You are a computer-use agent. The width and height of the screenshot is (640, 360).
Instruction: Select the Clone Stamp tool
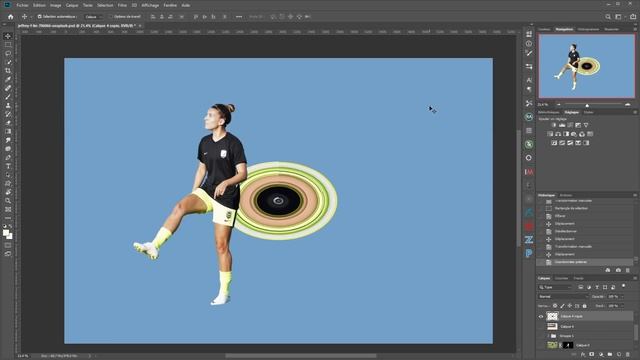point(8,105)
